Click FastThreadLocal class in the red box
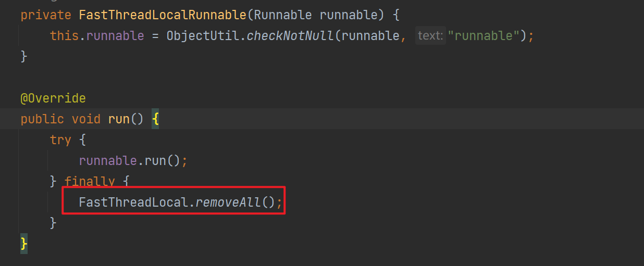This screenshot has width=644, height=266. (x=133, y=202)
